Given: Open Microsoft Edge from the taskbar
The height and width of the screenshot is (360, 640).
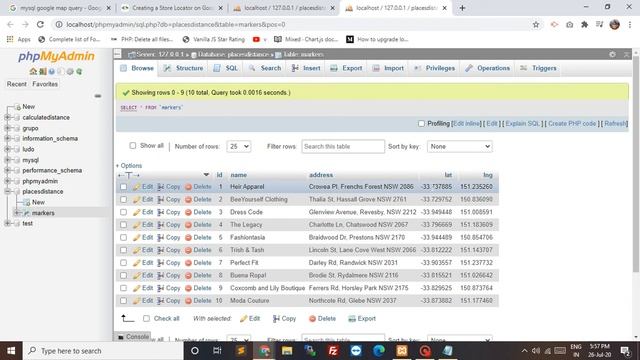Looking at the screenshot, I should point(379,351).
